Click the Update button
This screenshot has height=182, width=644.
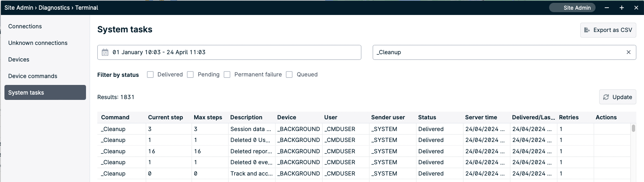(x=617, y=97)
